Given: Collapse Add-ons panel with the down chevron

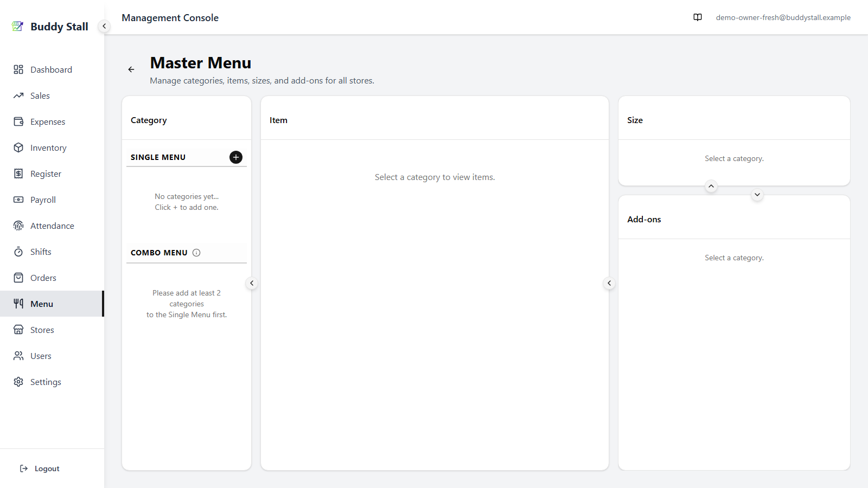Looking at the screenshot, I should click(x=757, y=195).
